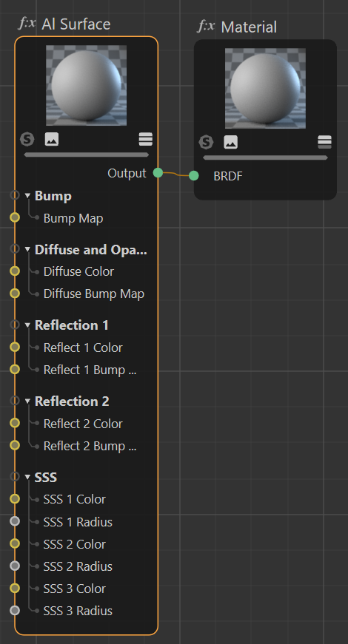Screen dimensions: 348x644
Task: Click the gray SSS 1 Radius port
Action: 15,521
